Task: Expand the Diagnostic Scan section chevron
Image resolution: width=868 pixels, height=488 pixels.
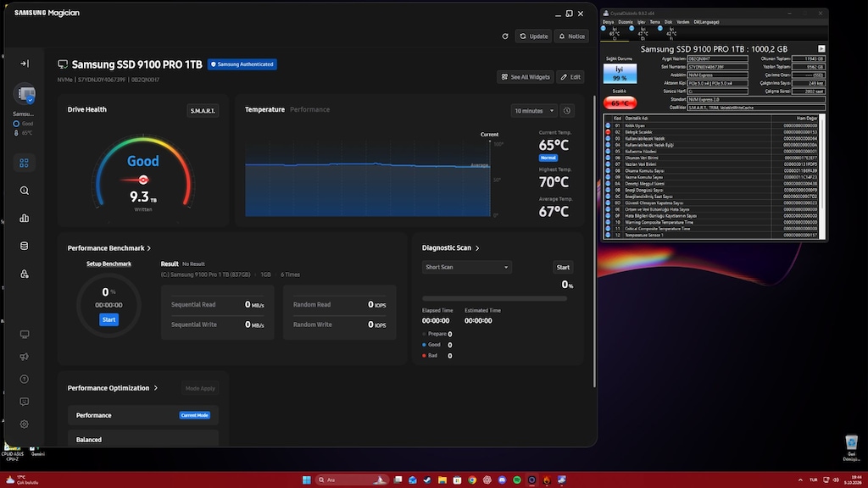Action: [x=477, y=248]
